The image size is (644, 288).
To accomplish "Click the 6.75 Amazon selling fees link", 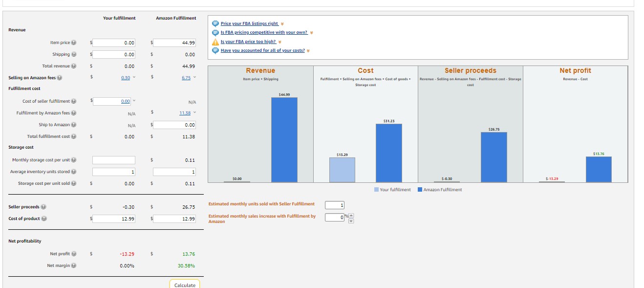I will point(186,78).
